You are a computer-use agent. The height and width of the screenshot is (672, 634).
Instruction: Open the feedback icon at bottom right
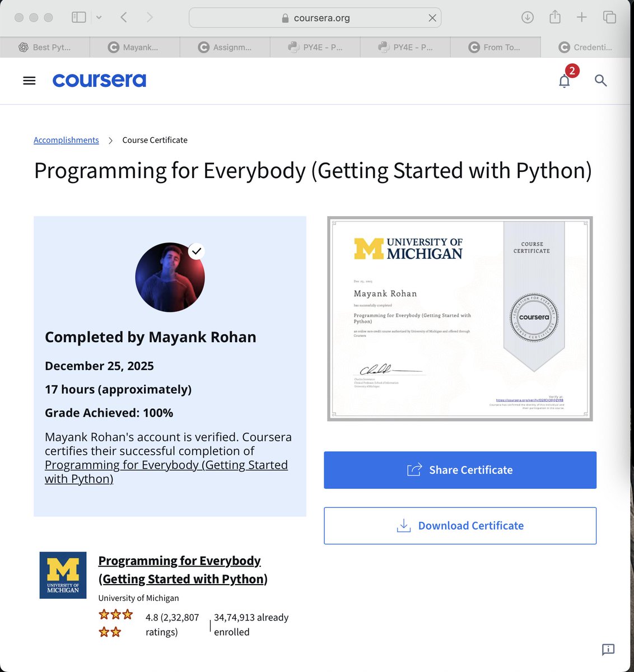click(x=608, y=650)
